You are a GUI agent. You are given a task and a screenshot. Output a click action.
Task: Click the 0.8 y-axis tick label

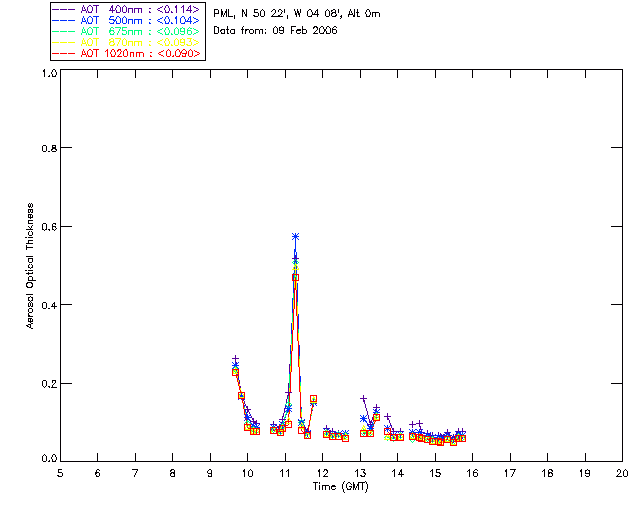click(49, 148)
